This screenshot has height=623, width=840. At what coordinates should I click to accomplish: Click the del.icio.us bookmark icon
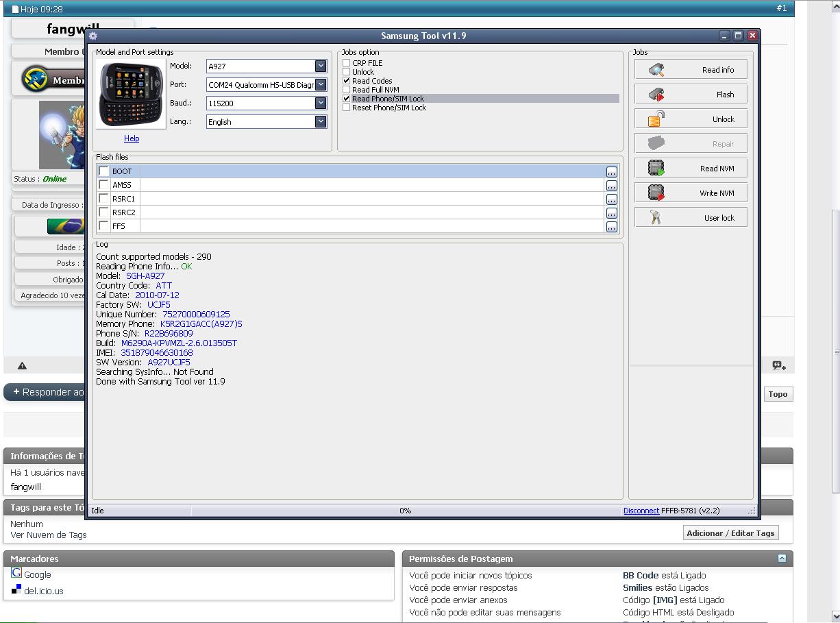(16, 589)
